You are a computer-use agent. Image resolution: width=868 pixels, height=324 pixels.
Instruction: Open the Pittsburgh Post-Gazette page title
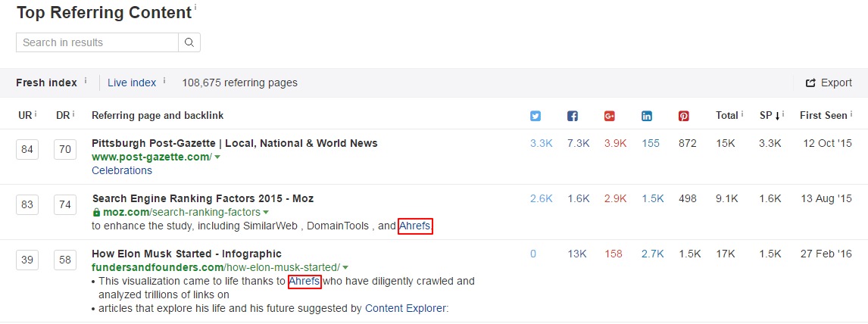coord(235,143)
